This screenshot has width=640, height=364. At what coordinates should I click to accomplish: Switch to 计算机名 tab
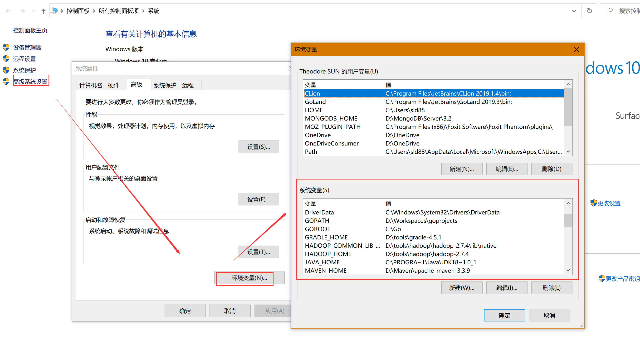click(x=91, y=85)
